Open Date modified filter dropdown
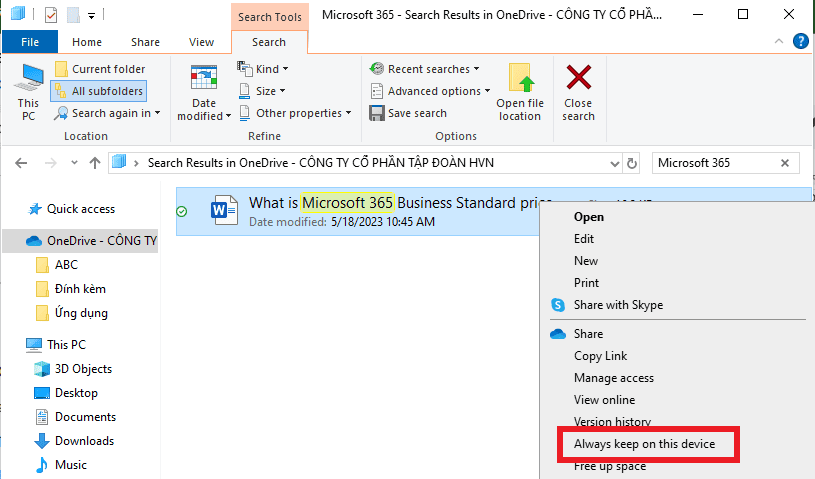The image size is (815, 479). pos(204,92)
